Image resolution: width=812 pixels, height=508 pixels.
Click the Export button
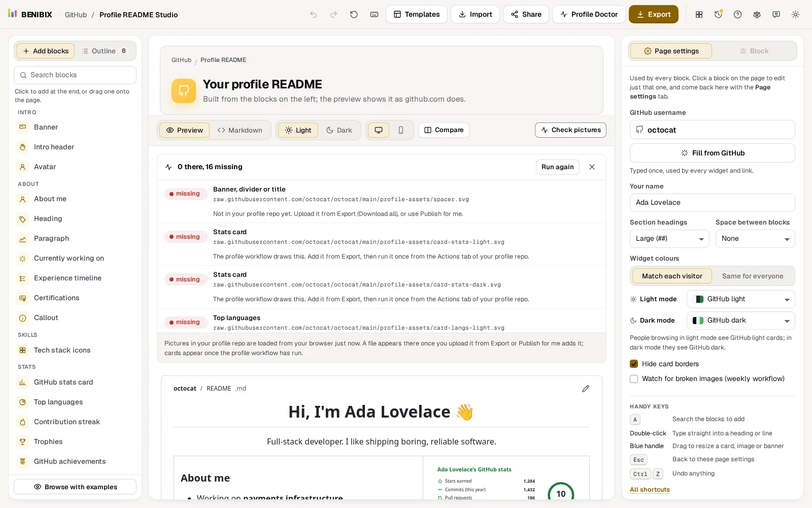click(654, 15)
